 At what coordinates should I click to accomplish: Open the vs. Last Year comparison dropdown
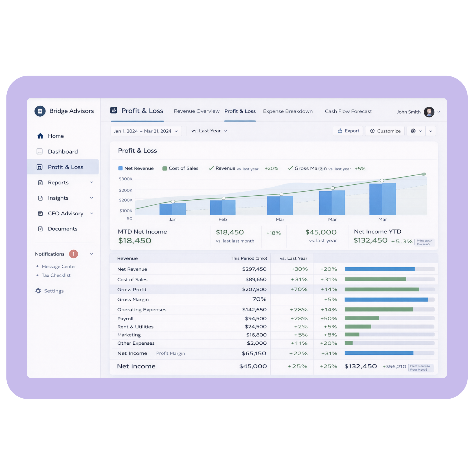point(209,131)
